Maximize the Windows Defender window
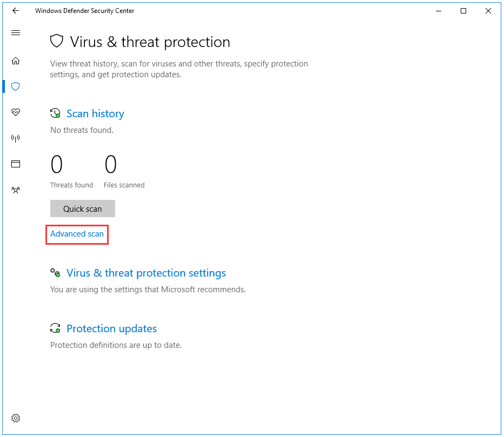Image resolution: width=504 pixels, height=437 pixels. click(463, 11)
